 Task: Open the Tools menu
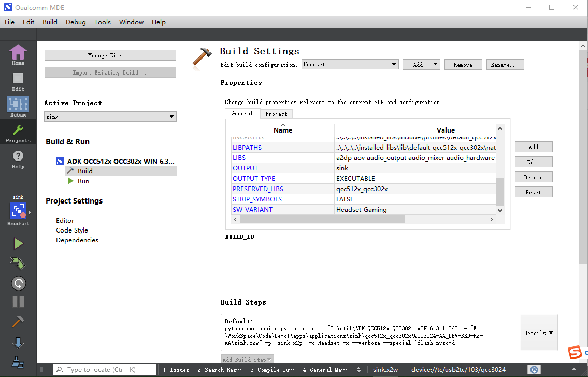[x=103, y=22]
